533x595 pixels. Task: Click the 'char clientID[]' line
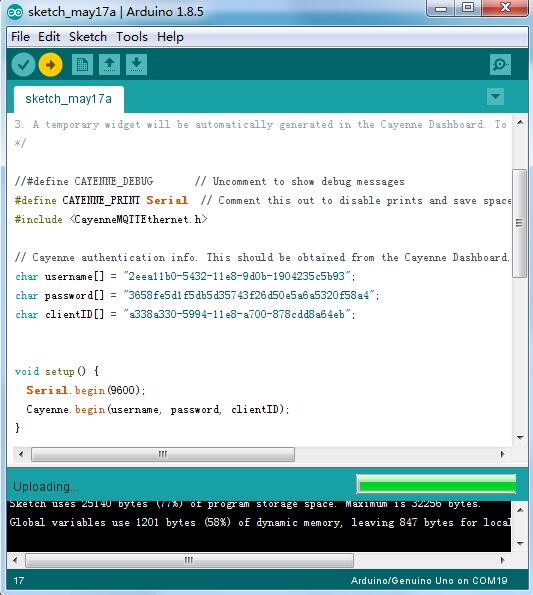pos(185,314)
